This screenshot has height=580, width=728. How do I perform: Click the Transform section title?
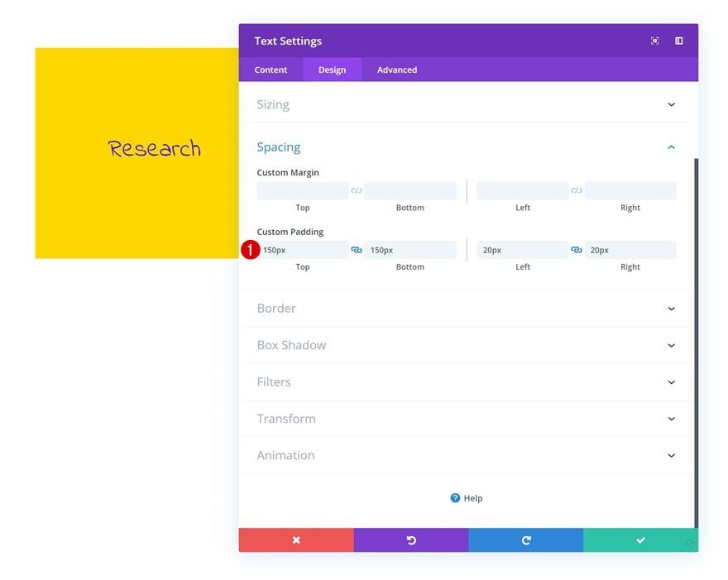pos(286,419)
